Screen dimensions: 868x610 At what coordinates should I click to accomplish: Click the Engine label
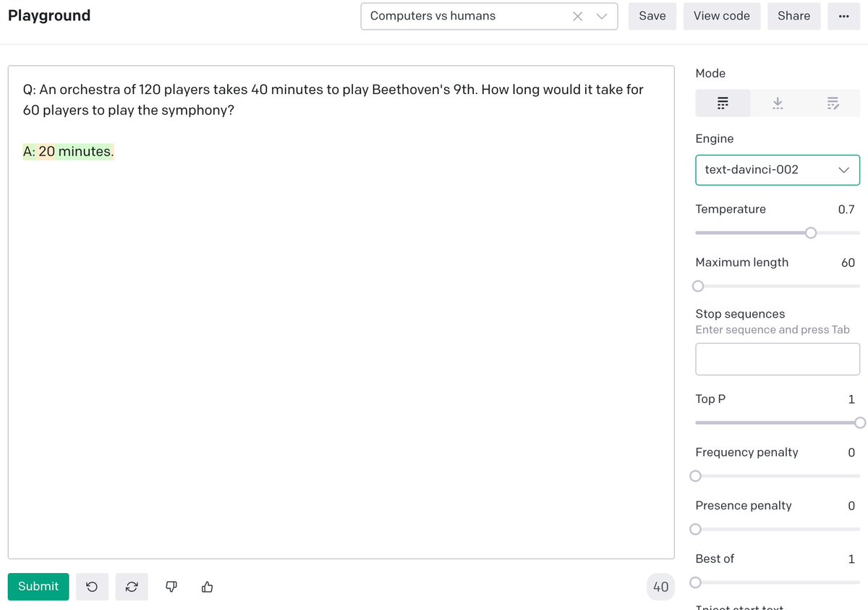[715, 139]
